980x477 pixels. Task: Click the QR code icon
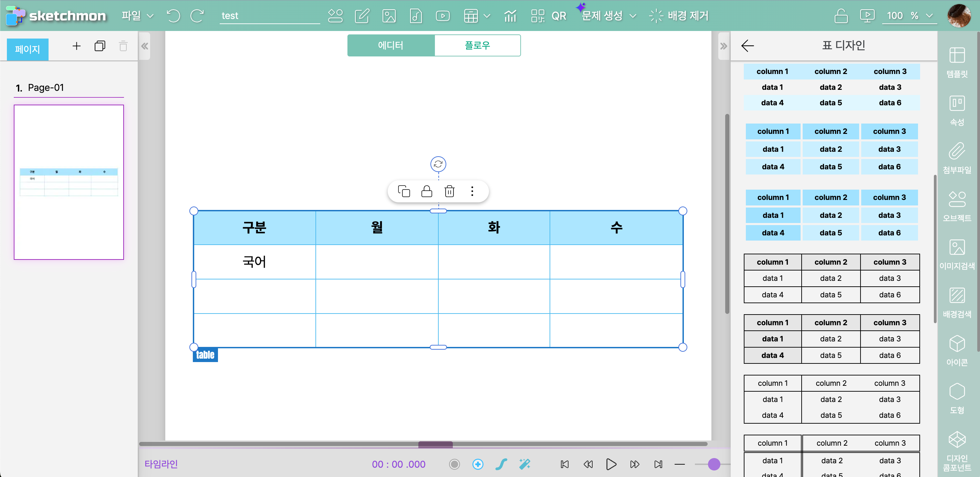coord(538,15)
